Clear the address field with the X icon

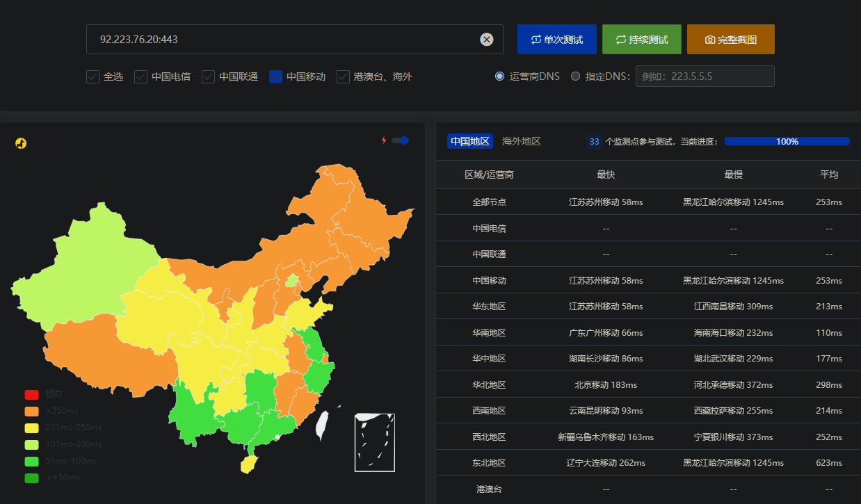tap(487, 40)
